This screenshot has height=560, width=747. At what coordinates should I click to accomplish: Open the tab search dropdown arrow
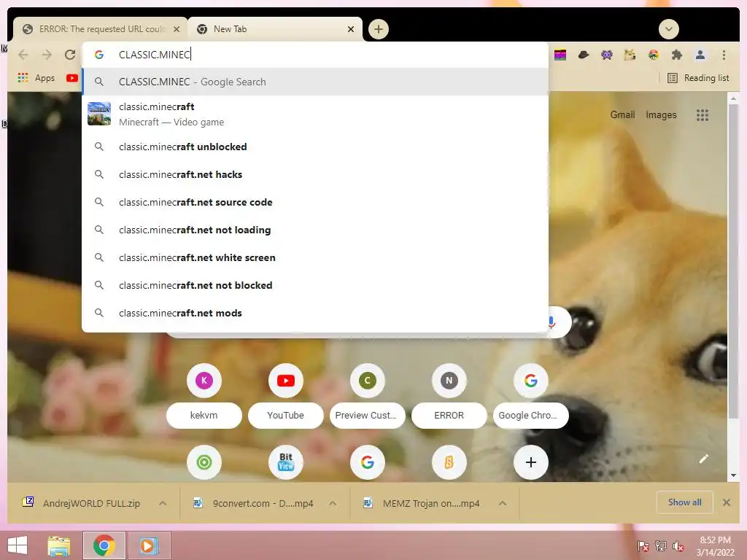pyautogui.click(x=668, y=29)
